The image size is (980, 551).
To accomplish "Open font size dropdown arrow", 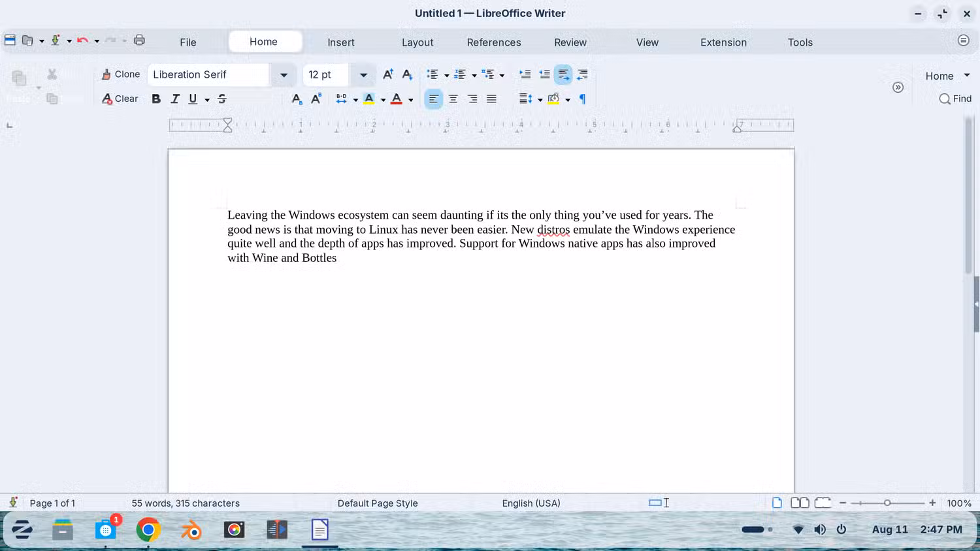I will click(x=363, y=74).
